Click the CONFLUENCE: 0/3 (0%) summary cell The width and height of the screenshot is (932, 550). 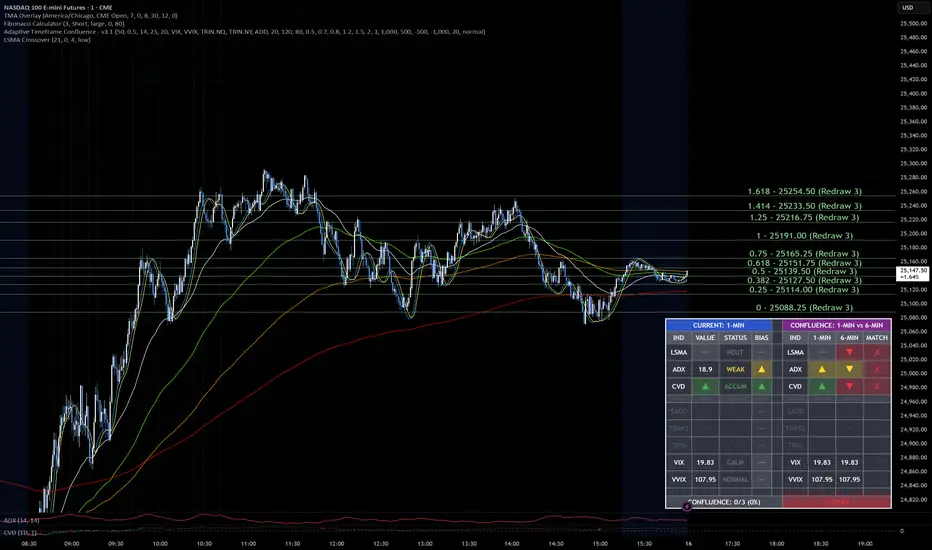tap(724, 502)
